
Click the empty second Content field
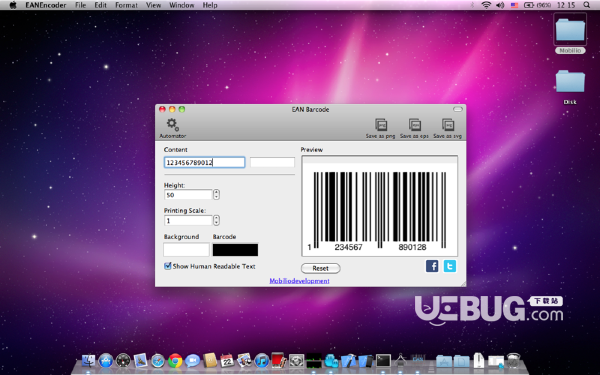click(272, 162)
